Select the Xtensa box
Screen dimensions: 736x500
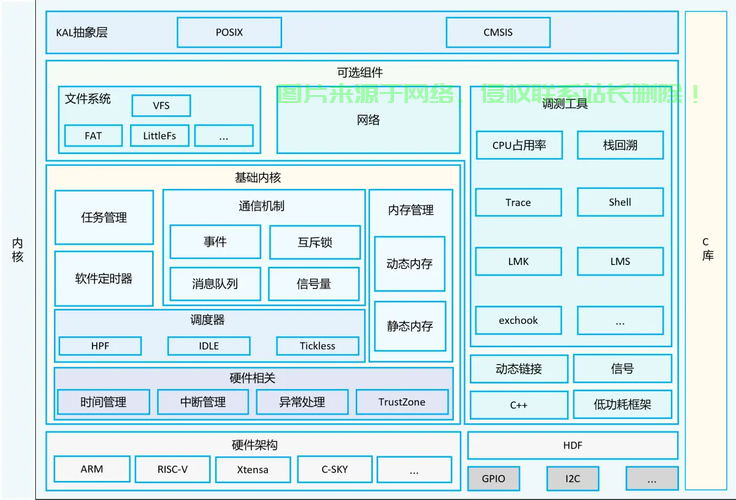coord(253,469)
